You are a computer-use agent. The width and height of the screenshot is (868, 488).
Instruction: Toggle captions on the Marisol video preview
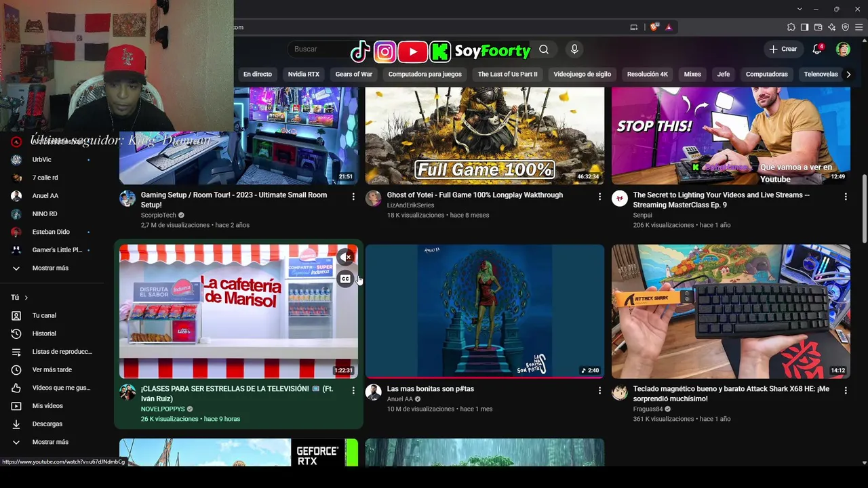pyautogui.click(x=346, y=279)
